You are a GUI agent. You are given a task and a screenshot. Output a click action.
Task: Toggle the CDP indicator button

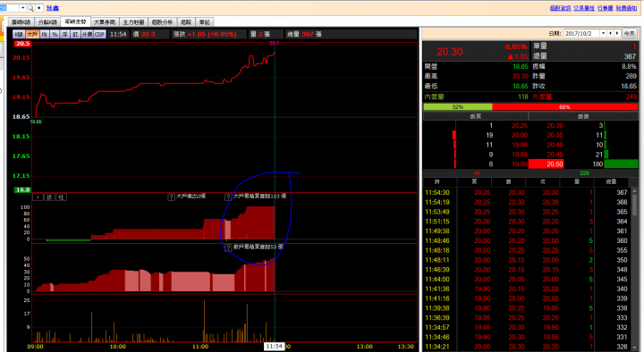[100, 35]
